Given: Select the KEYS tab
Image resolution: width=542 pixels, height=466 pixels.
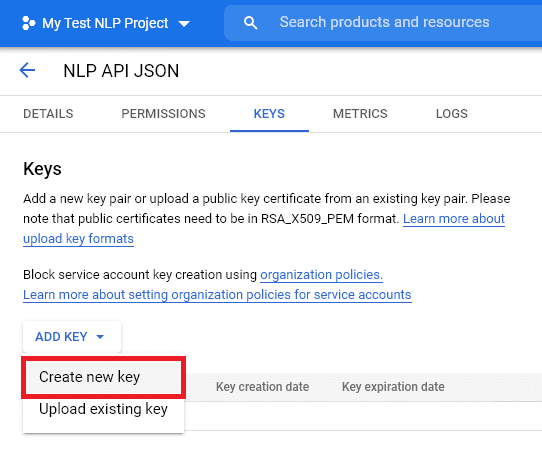Looking at the screenshot, I should (269, 114).
